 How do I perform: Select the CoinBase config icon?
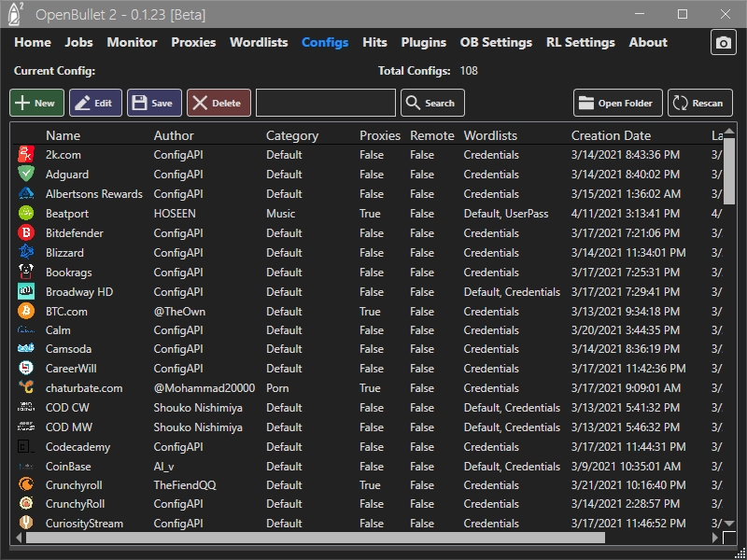point(25,466)
